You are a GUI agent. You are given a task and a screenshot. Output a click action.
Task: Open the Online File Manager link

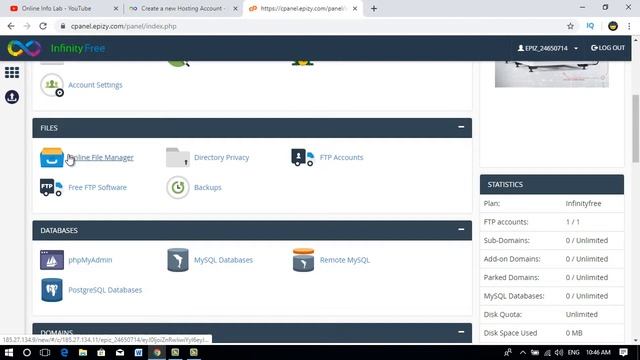pos(100,158)
